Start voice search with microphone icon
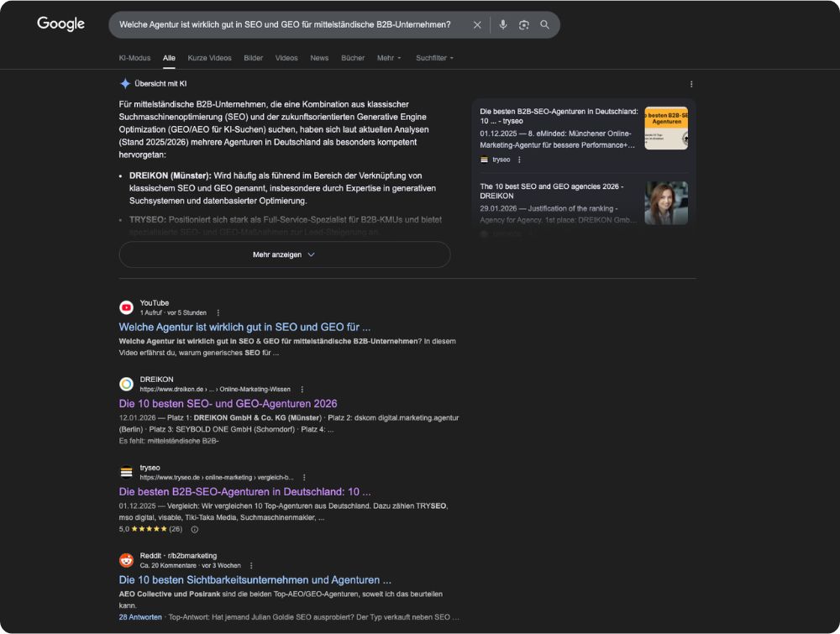The height and width of the screenshot is (634, 840). (502, 24)
